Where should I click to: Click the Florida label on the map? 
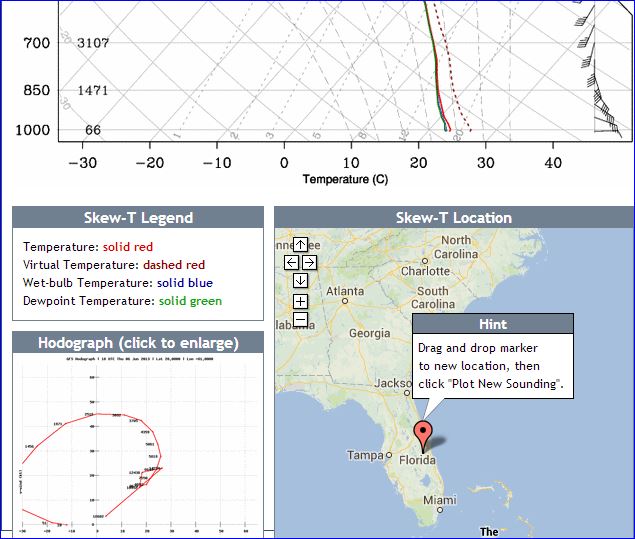click(418, 460)
